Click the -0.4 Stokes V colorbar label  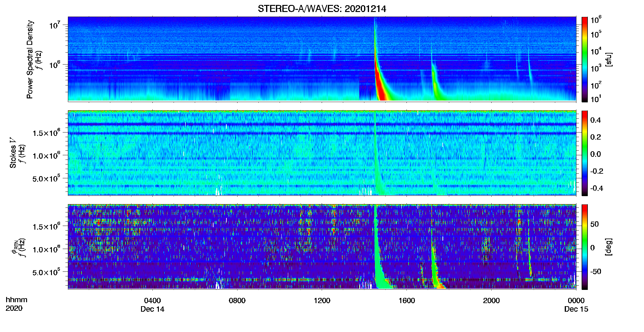pos(597,188)
